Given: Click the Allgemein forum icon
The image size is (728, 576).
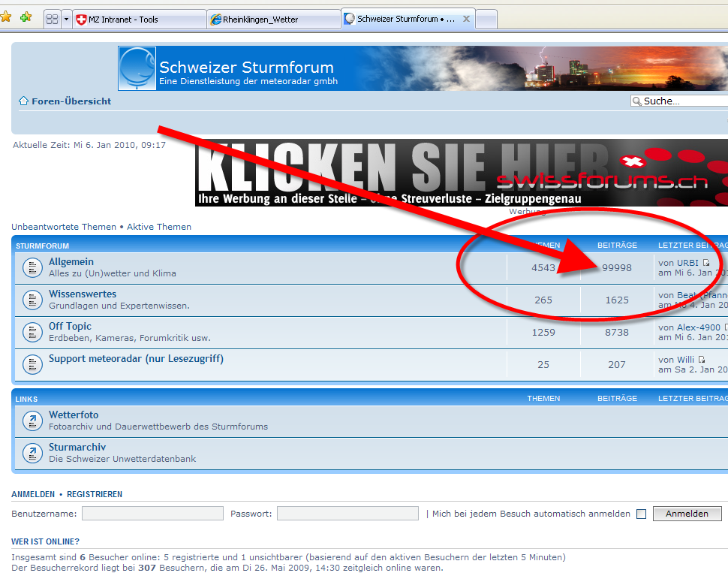Looking at the screenshot, I should click(32, 268).
